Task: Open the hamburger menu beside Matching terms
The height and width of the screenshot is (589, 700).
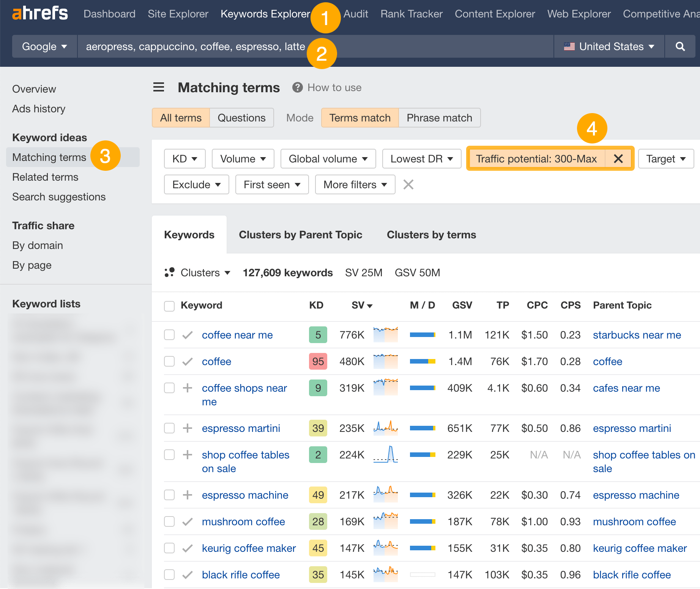Action: click(x=158, y=87)
